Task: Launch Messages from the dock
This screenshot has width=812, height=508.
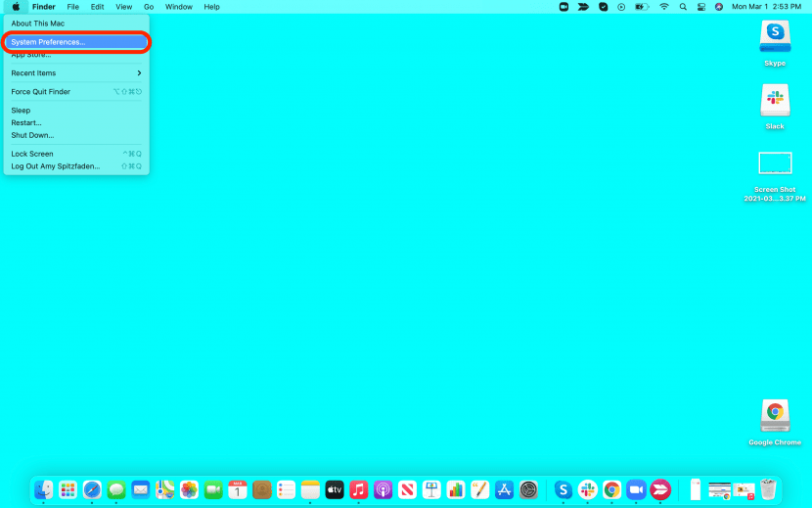Action: [x=116, y=489]
